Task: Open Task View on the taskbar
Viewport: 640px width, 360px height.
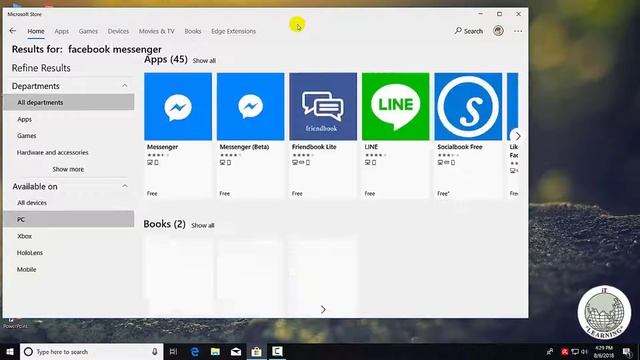Action: 173,351
